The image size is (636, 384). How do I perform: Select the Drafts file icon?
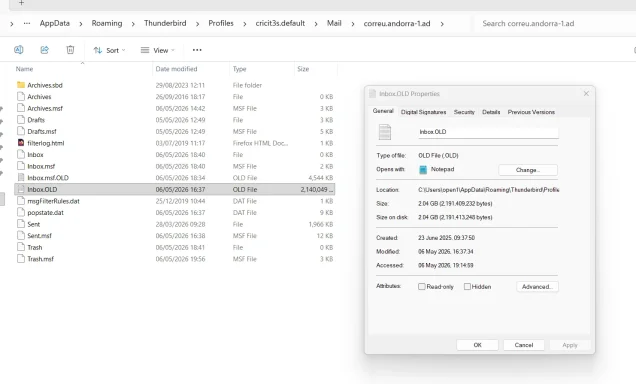(21, 120)
